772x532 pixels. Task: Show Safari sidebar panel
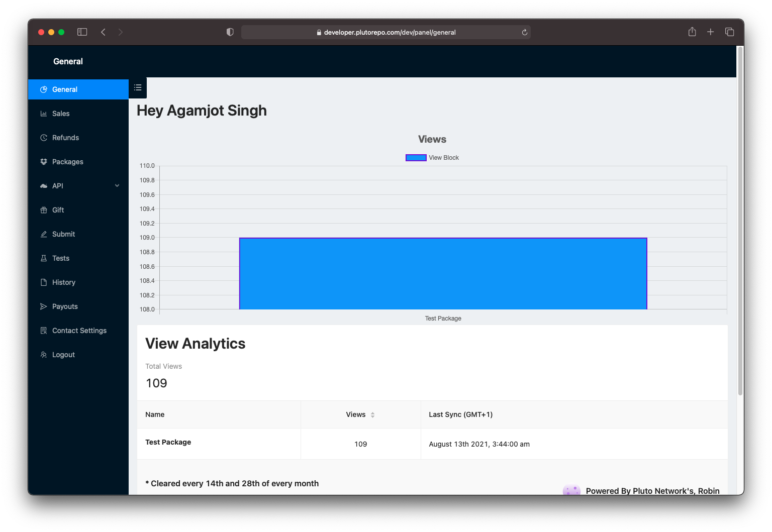click(82, 32)
